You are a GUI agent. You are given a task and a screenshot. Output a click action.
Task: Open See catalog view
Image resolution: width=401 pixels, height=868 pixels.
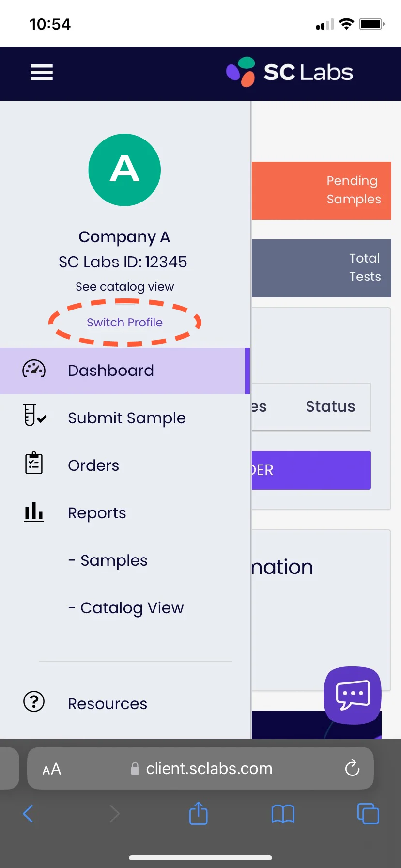coord(124,286)
